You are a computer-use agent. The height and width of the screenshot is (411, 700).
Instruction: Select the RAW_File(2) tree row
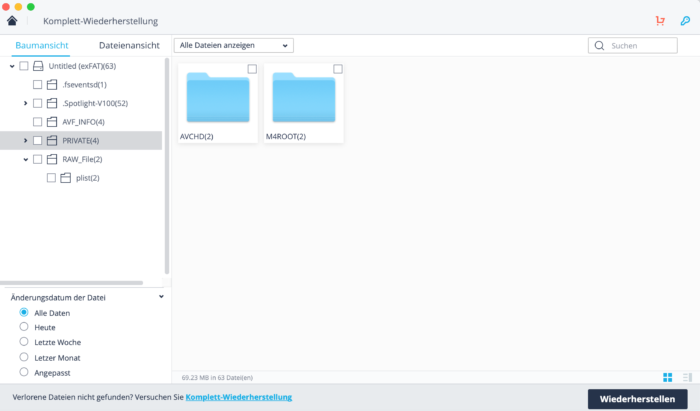pyautogui.click(x=81, y=159)
